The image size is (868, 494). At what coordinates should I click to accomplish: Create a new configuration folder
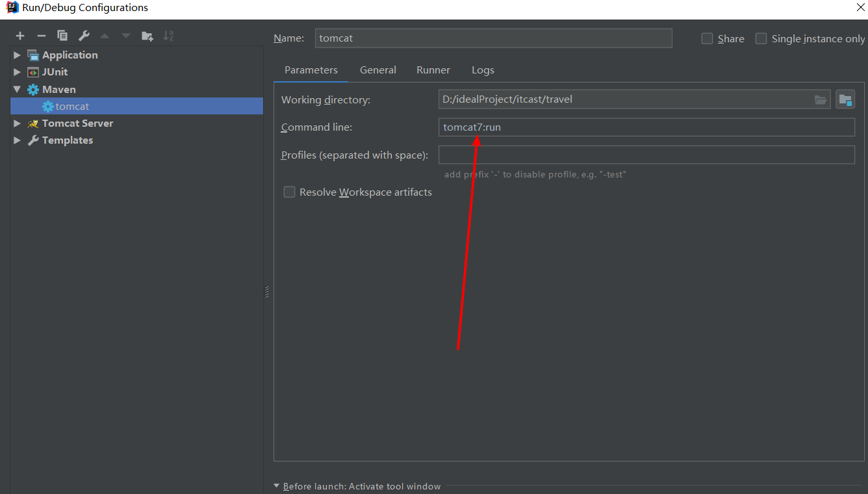click(147, 36)
